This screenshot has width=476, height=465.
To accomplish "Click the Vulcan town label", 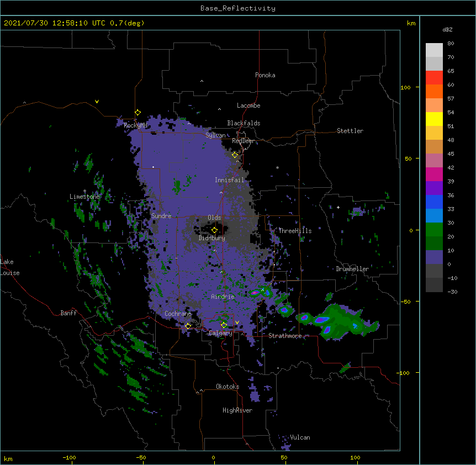I will coord(300,437).
